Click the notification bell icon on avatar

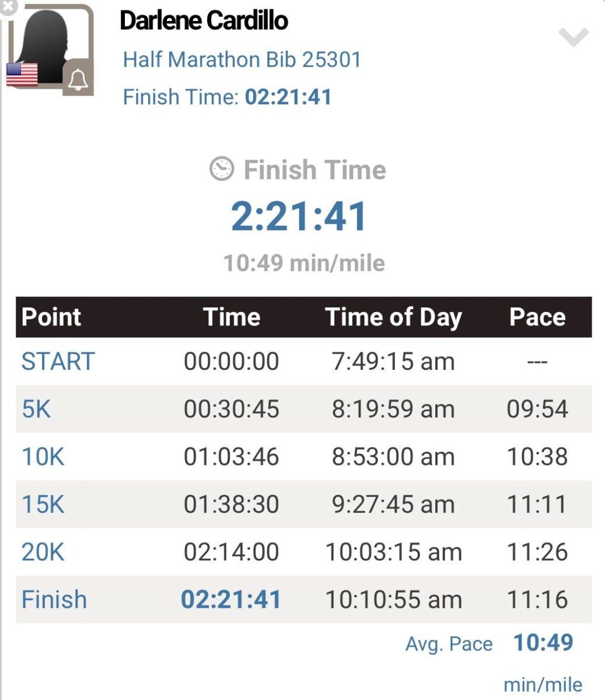[78, 78]
